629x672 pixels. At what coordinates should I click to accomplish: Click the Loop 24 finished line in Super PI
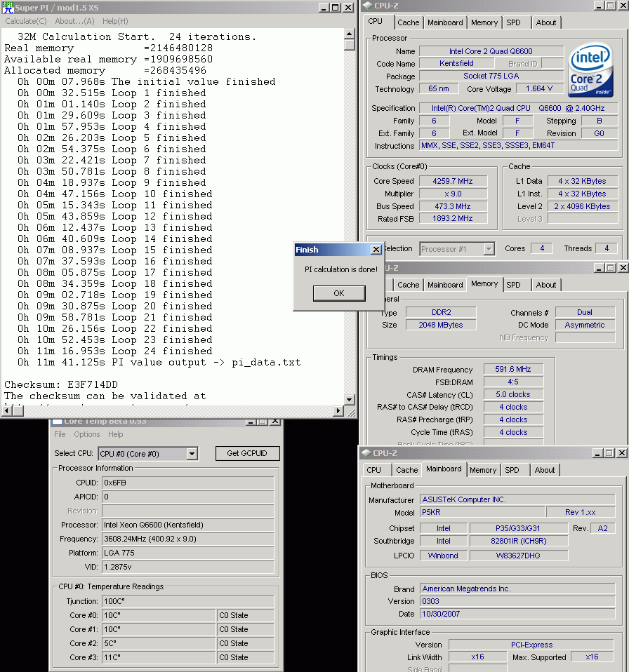(x=115, y=351)
